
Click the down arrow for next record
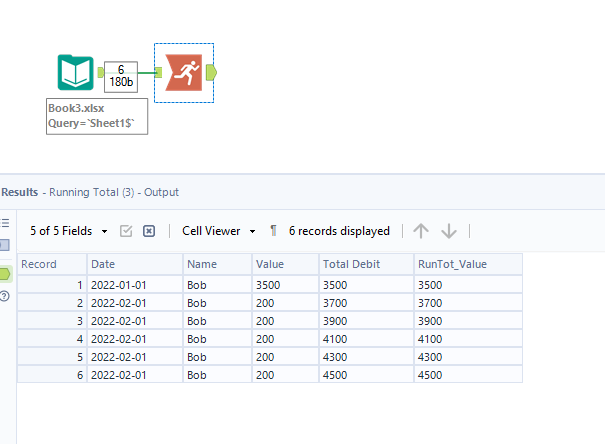point(449,231)
